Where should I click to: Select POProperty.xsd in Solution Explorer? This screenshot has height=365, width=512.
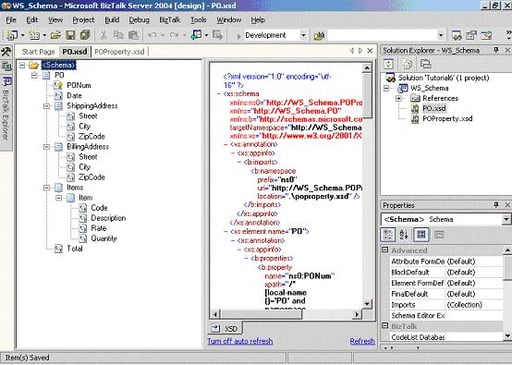(x=447, y=119)
